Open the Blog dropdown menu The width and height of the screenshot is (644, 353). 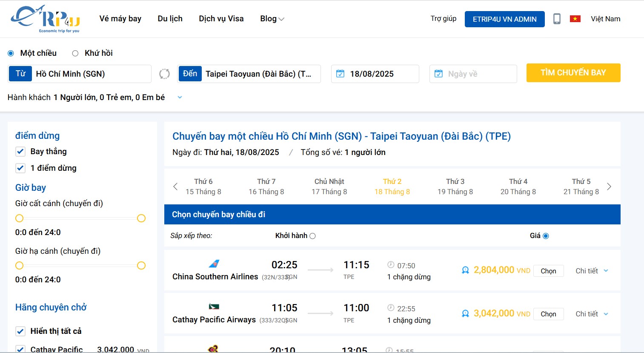pos(272,18)
